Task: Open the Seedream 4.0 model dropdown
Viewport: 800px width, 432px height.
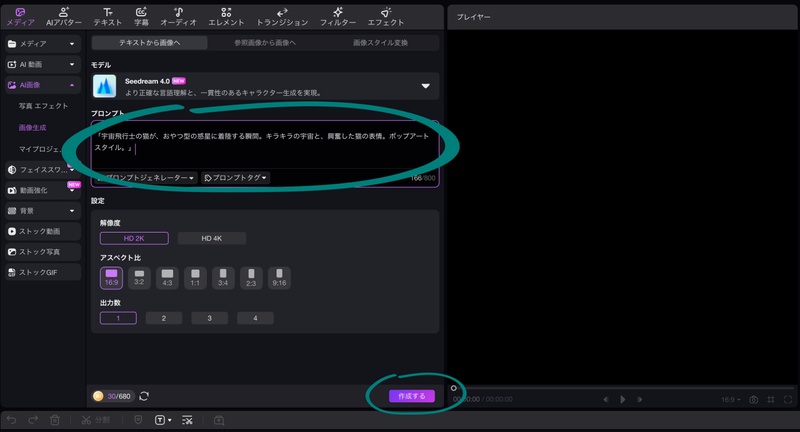Action: [426, 86]
